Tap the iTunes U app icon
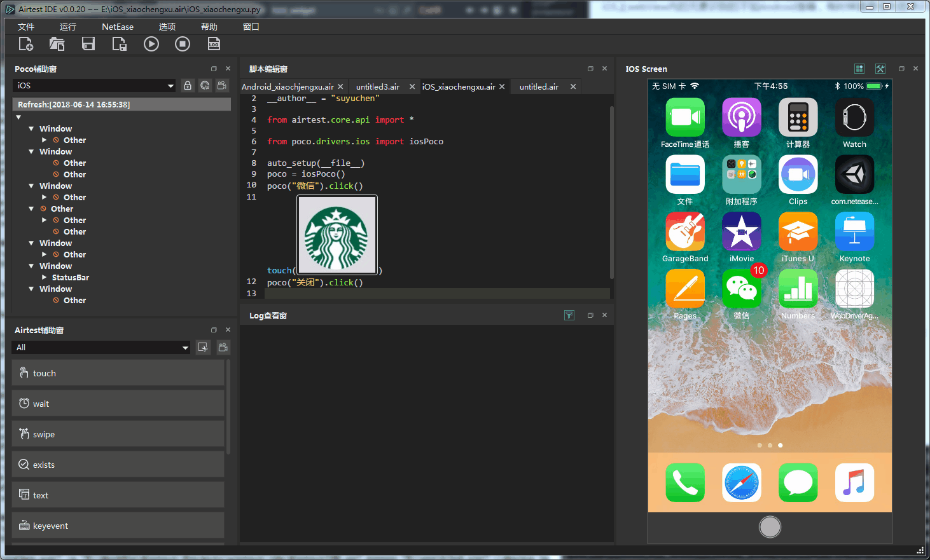The image size is (930, 560). pos(798,232)
